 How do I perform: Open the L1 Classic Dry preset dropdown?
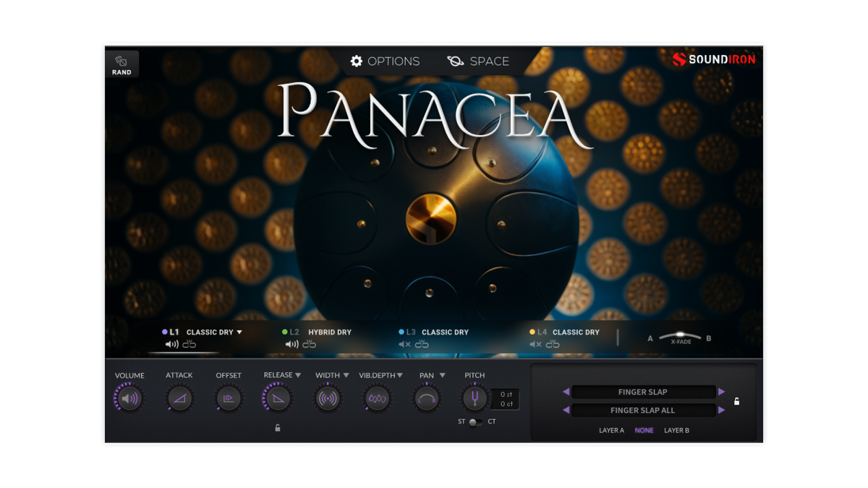(x=214, y=333)
